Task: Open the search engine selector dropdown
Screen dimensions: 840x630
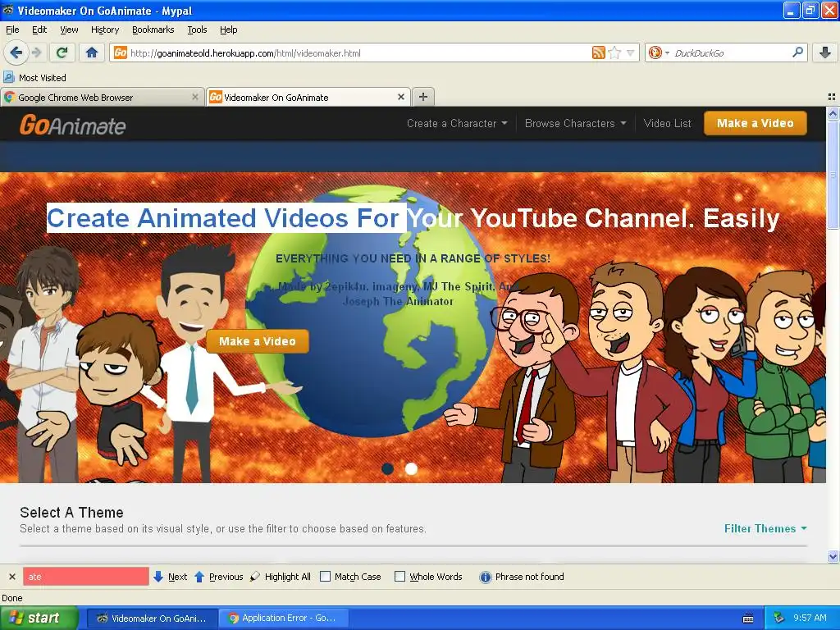Action: 659,52
